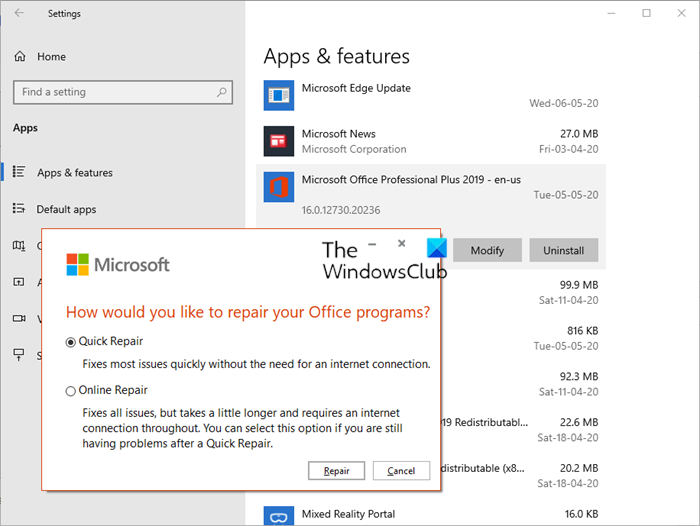Click the Microsoft Edge Update app icon
Image resolution: width=700 pixels, height=526 pixels.
pyautogui.click(x=279, y=95)
